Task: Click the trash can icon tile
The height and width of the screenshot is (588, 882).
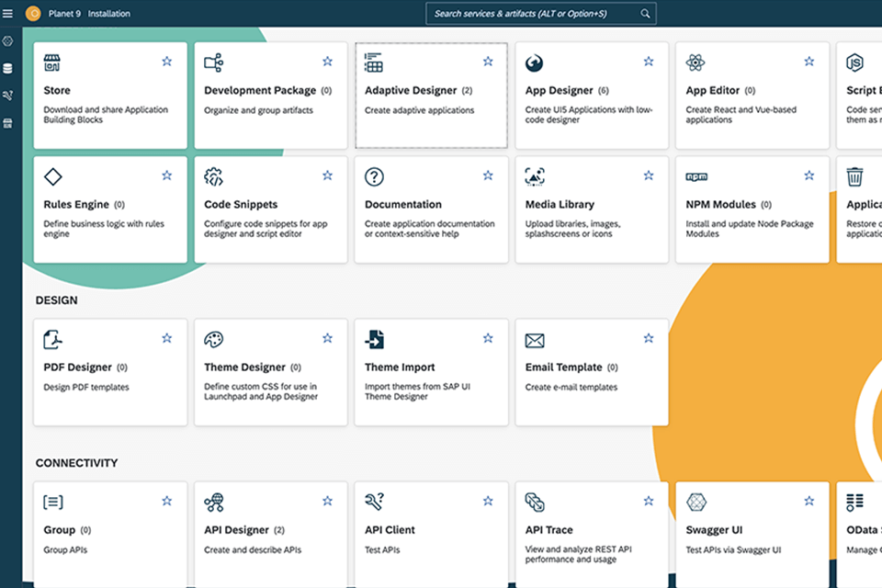Action: [855, 176]
